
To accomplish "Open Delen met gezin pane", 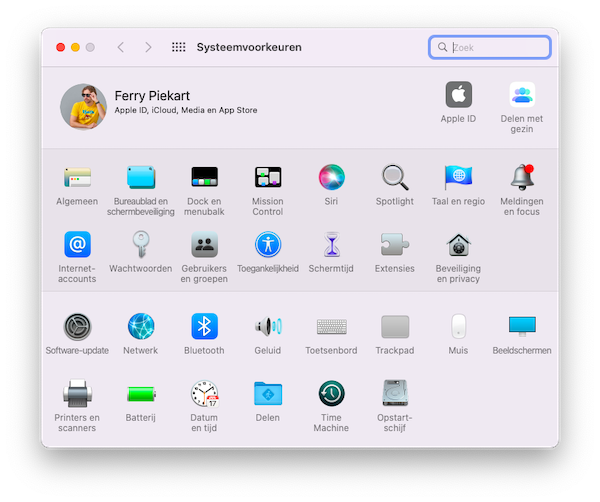I will 522,95.
